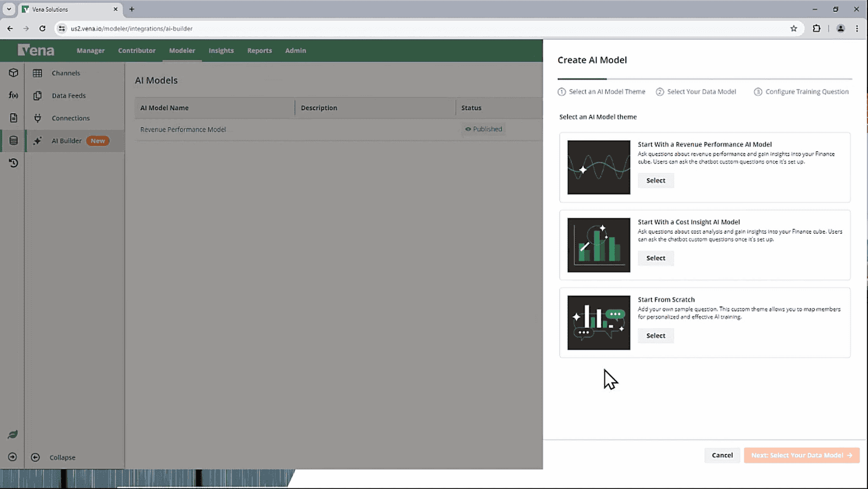868x489 pixels.
Task: Open the Chrome tab search dropdown
Action: pos(8,9)
